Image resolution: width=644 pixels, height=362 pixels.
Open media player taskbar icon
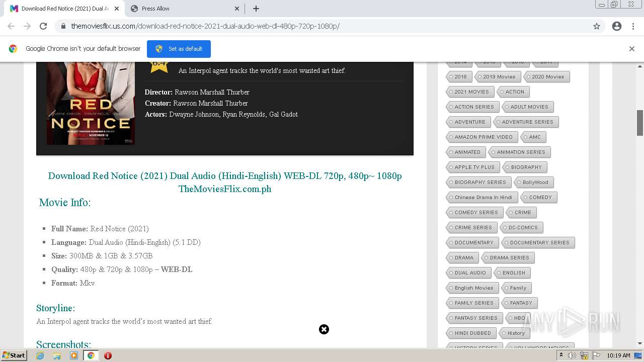point(74,355)
